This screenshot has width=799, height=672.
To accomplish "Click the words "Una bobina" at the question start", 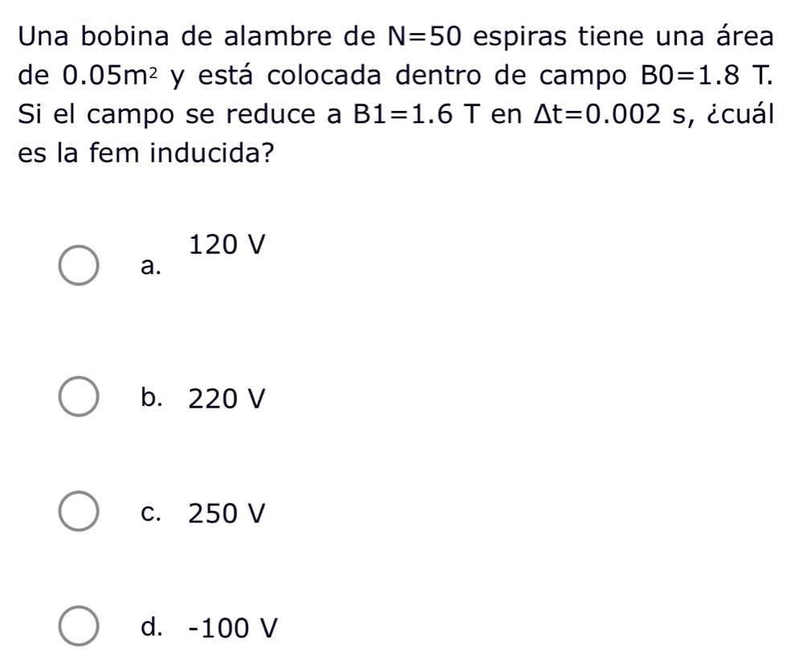I will point(96,35).
